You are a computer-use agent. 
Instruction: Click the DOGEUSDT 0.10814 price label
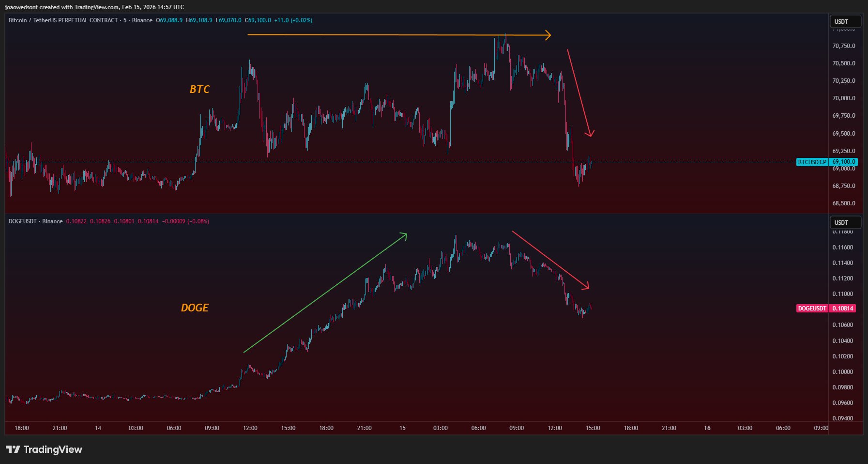(843, 309)
